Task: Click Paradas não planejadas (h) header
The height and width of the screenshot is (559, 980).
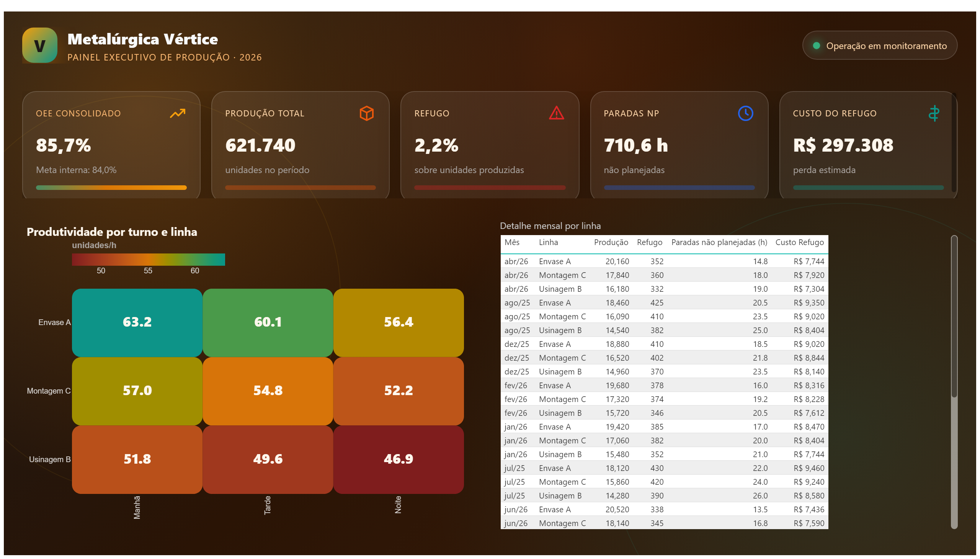Action: click(x=719, y=242)
